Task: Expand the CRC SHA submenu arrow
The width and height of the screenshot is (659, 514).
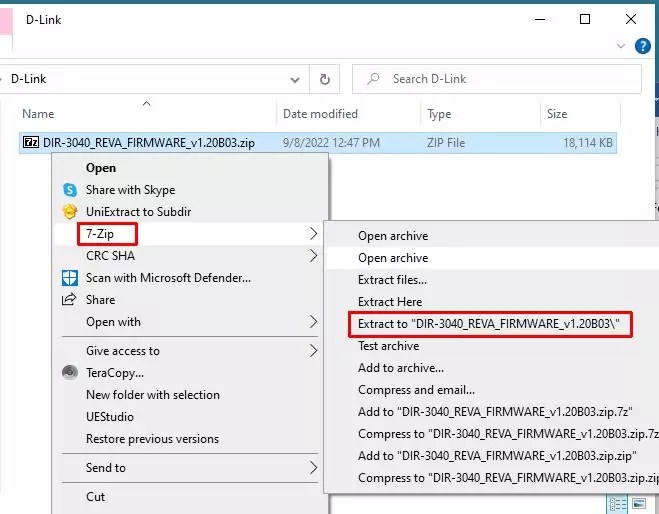Action: 314,256
